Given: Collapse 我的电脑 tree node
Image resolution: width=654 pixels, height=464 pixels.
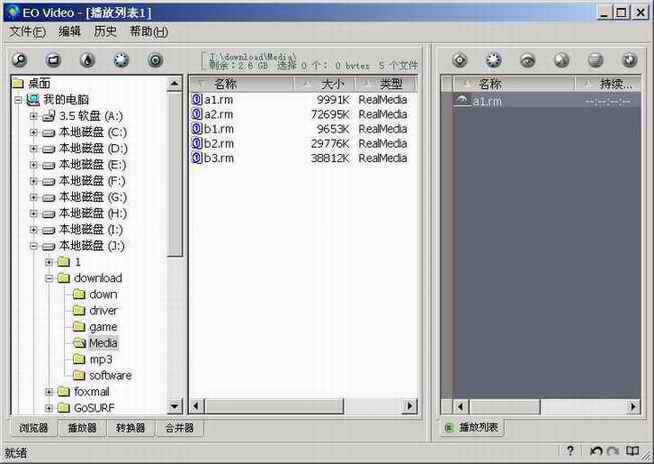Looking at the screenshot, I should [18, 100].
